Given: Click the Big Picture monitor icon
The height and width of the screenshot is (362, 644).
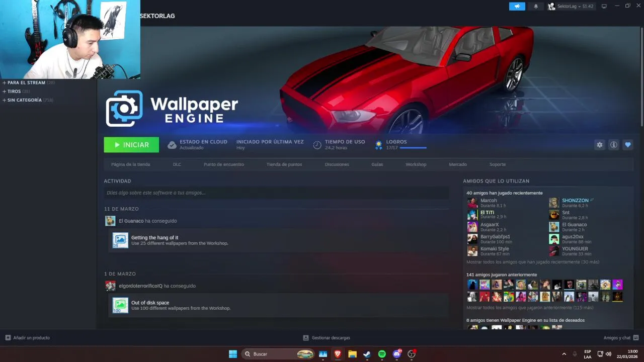Looking at the screenshot, I should click(x=604, y=7).
